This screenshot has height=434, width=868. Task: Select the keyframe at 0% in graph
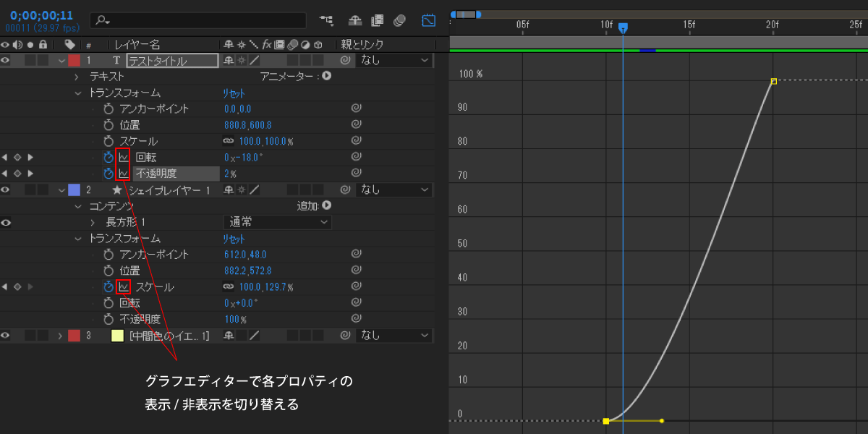click(606, 420)
